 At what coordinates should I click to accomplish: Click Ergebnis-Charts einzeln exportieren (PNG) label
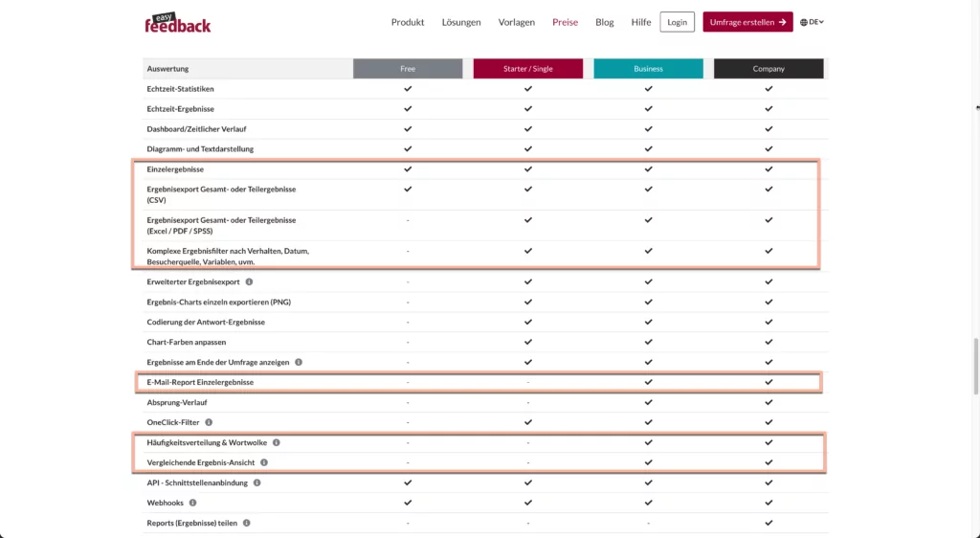click(x=219, y=302)
